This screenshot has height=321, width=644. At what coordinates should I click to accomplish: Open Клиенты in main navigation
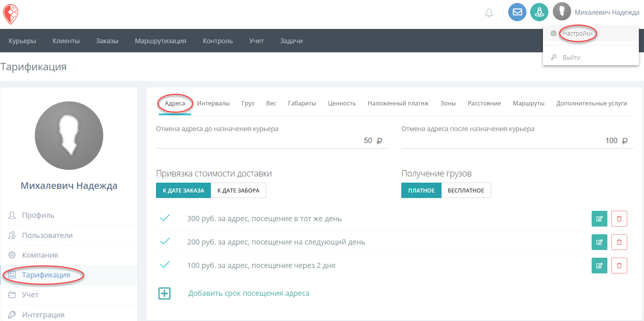(66, 41)
